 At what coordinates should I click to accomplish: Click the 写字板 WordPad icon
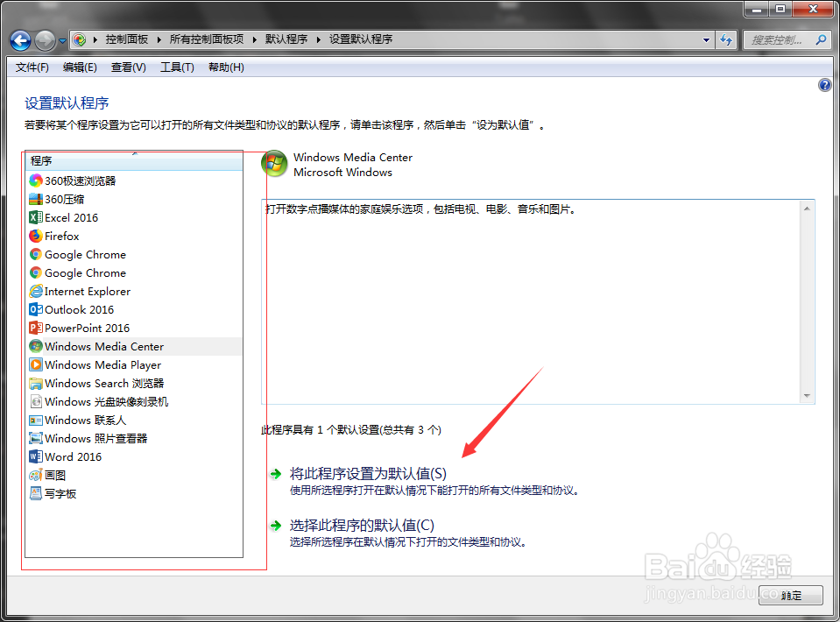point(36,493)
